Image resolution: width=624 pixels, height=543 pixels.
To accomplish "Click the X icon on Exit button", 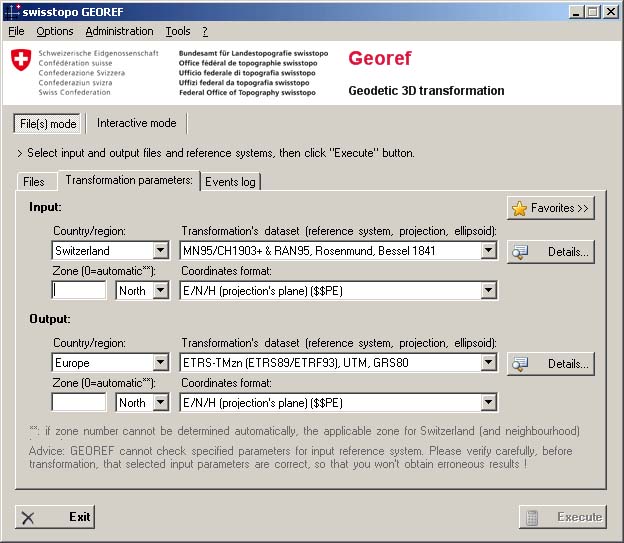I will click(x=28, y=518).
